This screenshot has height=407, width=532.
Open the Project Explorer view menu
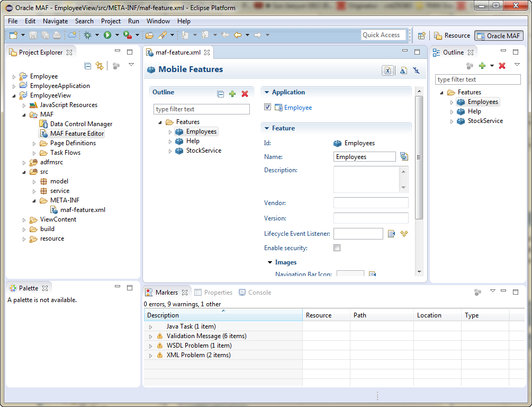(x=131, y=65)
